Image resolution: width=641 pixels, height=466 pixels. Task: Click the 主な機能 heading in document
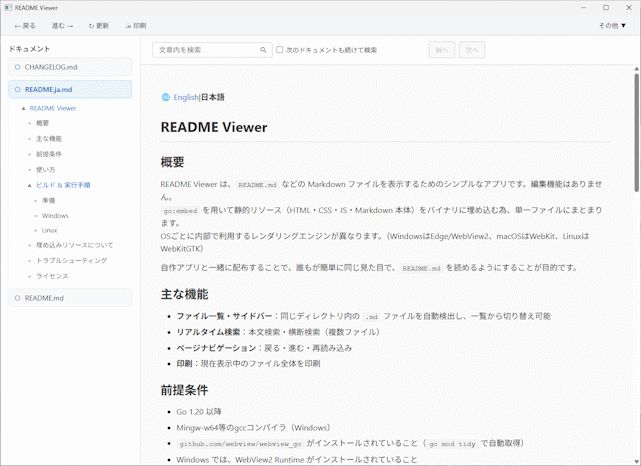[184, 294]
